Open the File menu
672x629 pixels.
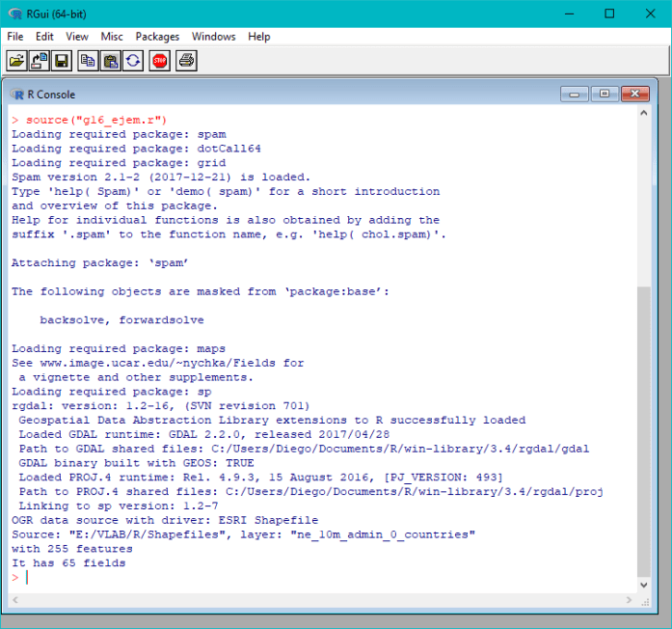point(15,37)
